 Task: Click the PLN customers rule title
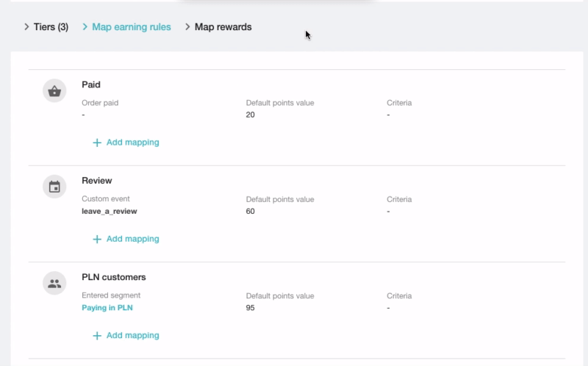114,278
